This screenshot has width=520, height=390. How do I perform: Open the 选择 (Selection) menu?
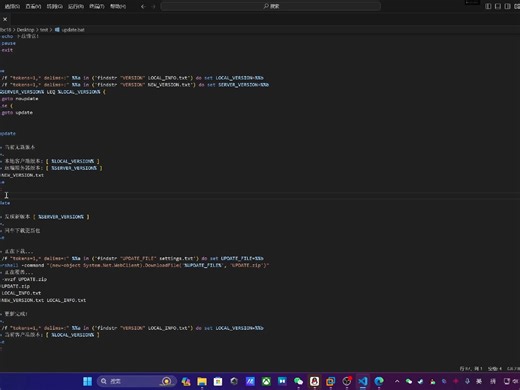pyautogui.click(x=12, y=6)
